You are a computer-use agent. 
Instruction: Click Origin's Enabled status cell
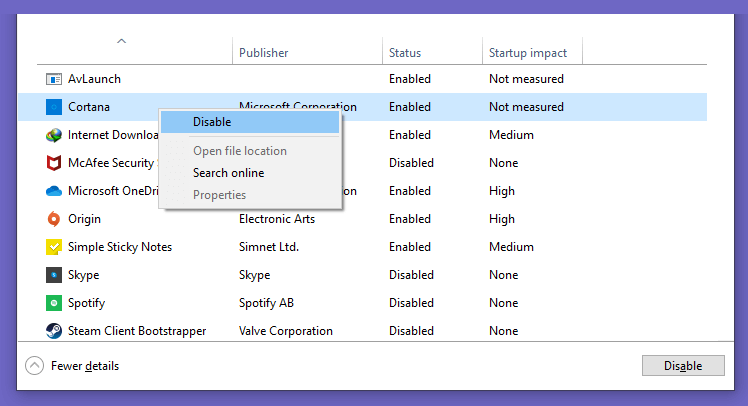tap(410, 219)
